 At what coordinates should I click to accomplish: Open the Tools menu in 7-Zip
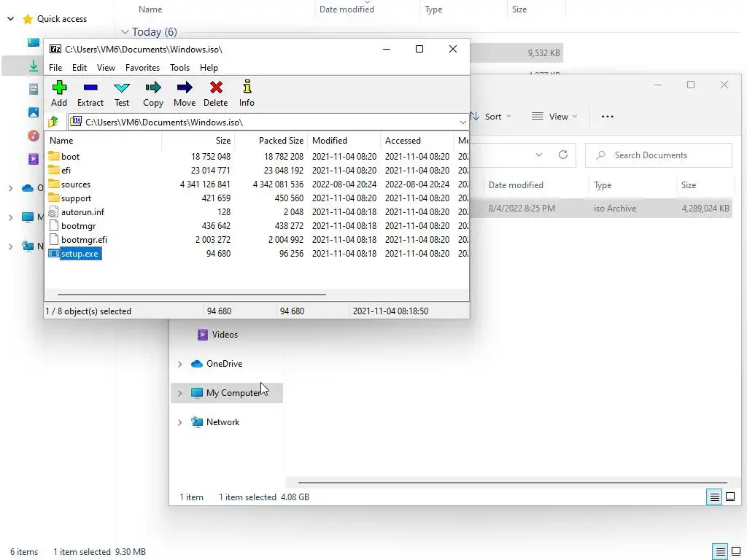coord(179,68)
